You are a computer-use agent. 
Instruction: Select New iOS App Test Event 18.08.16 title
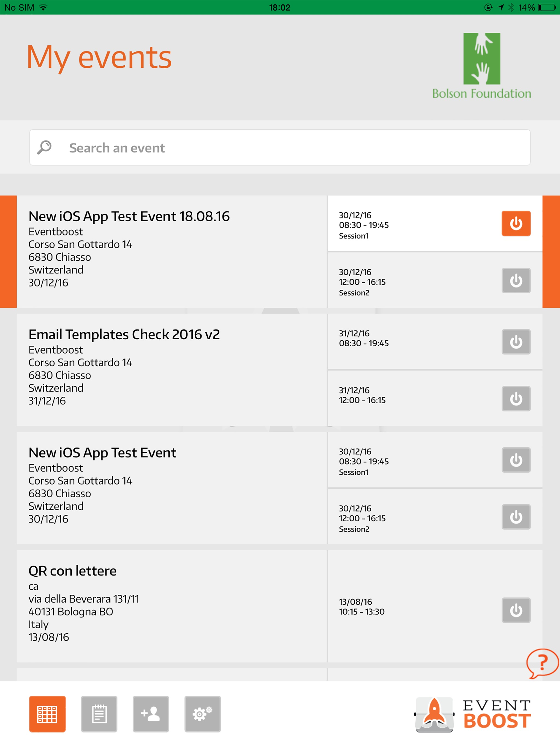click(x=129, y=217)
